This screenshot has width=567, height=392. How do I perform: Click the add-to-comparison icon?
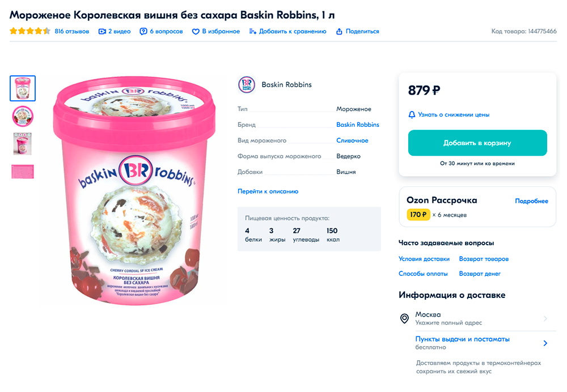(x=253, y=32)
